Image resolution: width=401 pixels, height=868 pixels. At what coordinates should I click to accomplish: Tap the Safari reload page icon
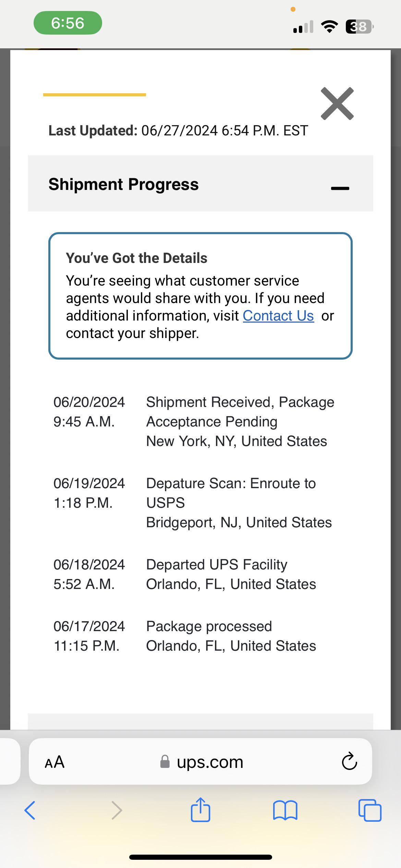coord(349,762)
